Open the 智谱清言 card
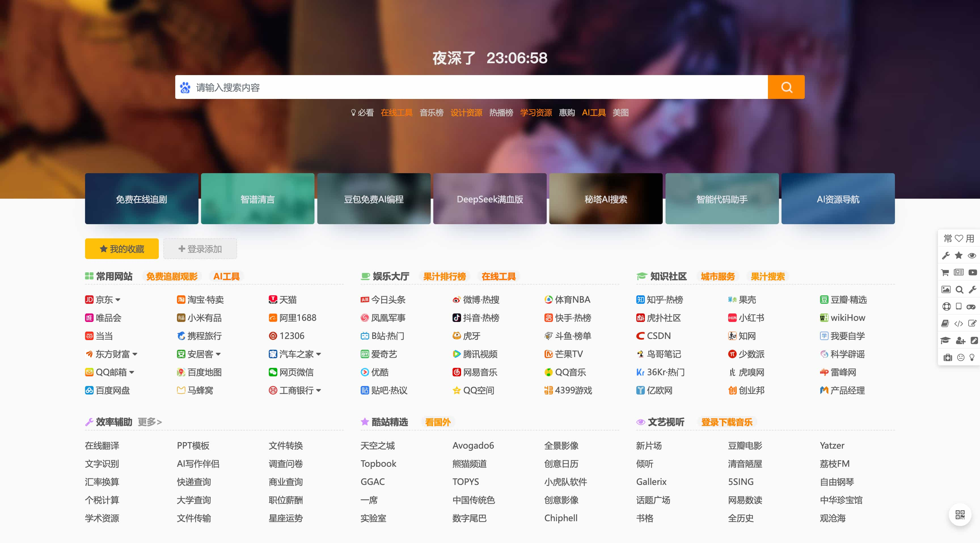This screenshot has width=980, height=543. [x=257, y=198]
